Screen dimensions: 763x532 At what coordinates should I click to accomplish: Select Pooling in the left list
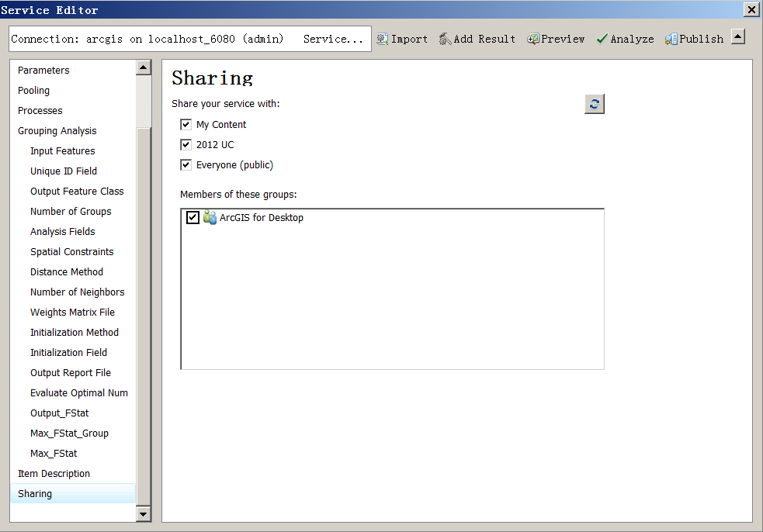(x=33, y=91)
